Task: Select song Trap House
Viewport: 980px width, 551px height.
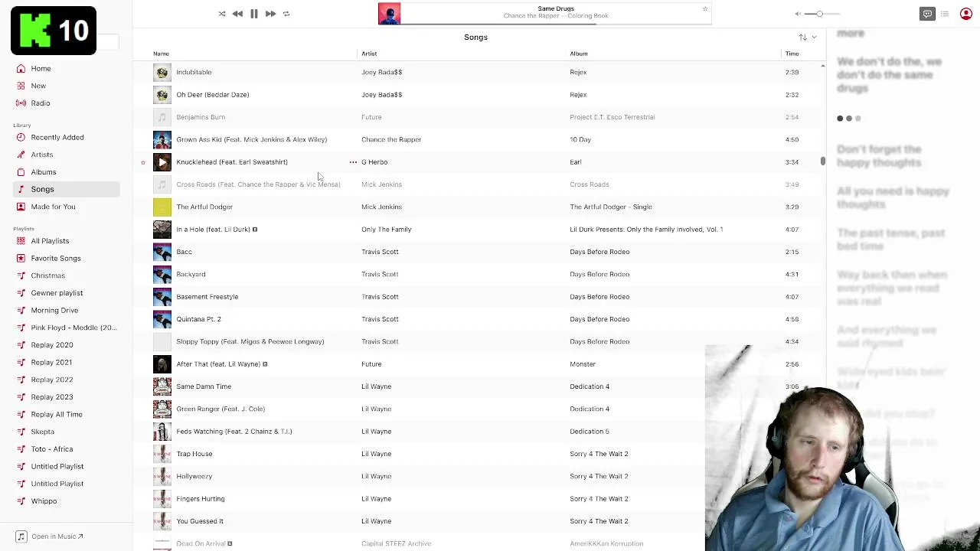Action: pos(194,454)
